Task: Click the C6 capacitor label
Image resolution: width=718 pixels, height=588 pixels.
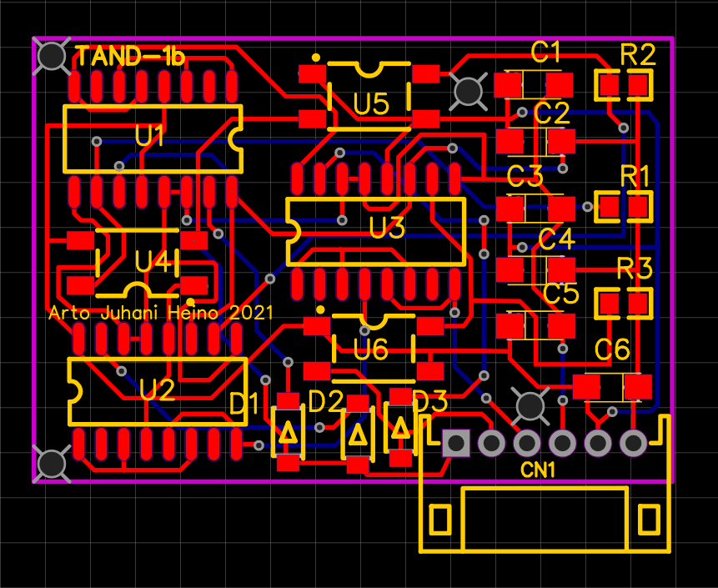Action: [612, 351]
